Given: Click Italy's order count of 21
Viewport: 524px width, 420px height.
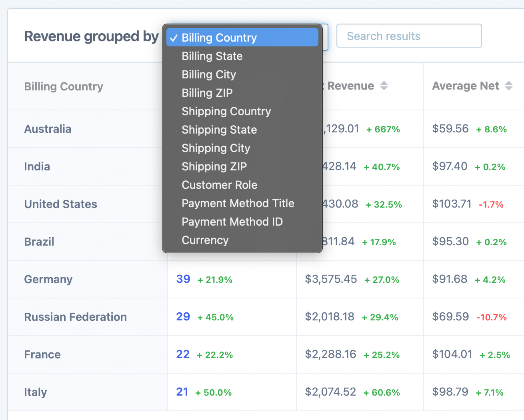Looking at the screenshot, I should click(182, 392).
